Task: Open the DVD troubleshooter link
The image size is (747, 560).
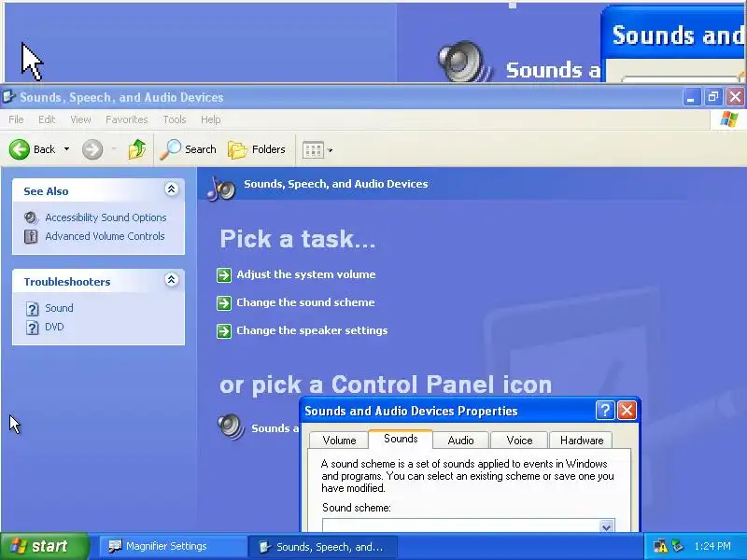Action: [x=54, y=327]
